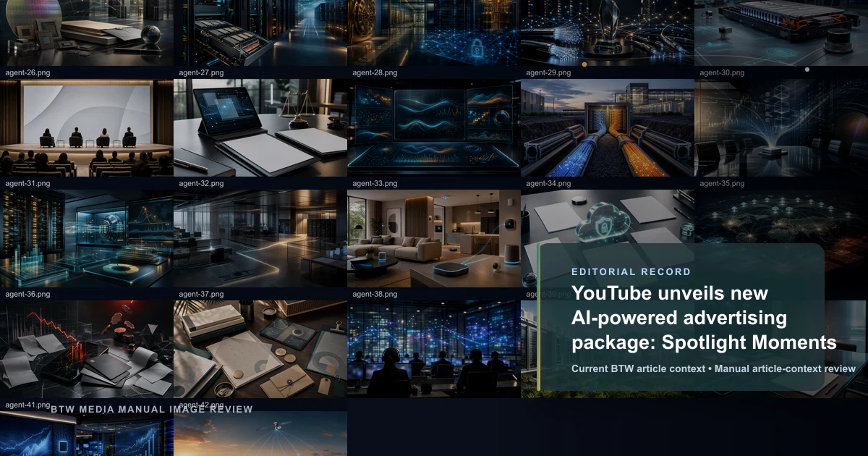
Task: Select the file name agent-30.png
Action: coord(722,72)
